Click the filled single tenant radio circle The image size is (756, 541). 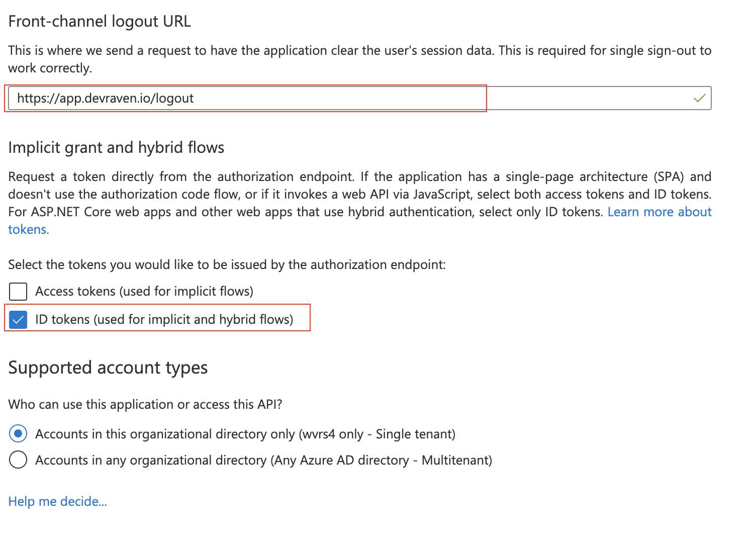[x=18, y=433]
